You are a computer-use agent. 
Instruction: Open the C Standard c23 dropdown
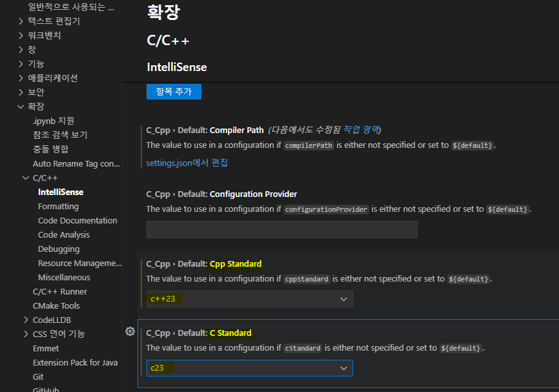(x=250, y=368)
